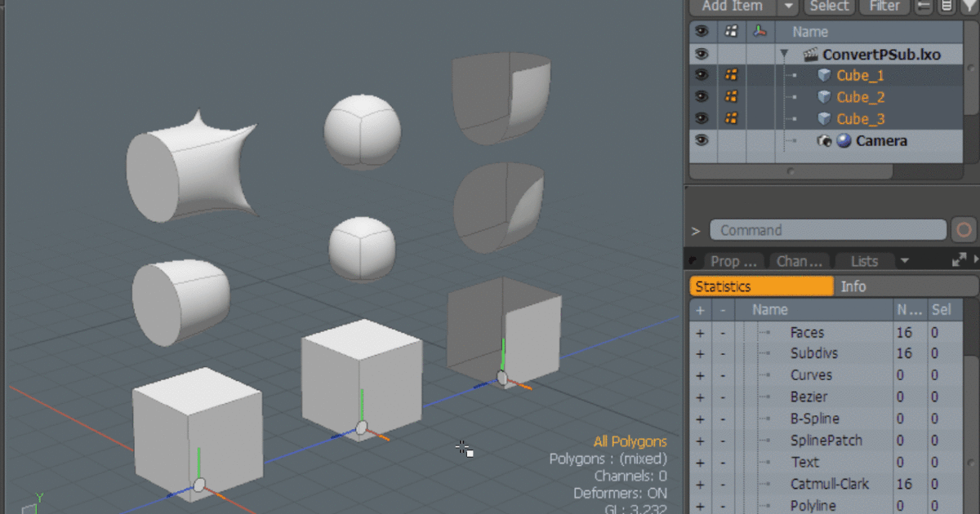Maximize panel with the expand arrows icon
980x514 pixels.
[x=960, y=261]
